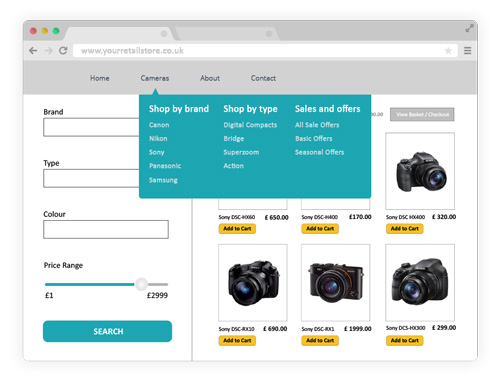500x384 pixels.
Task: Reload the page with the refresh icon
Action: click(x=63, y=51)
